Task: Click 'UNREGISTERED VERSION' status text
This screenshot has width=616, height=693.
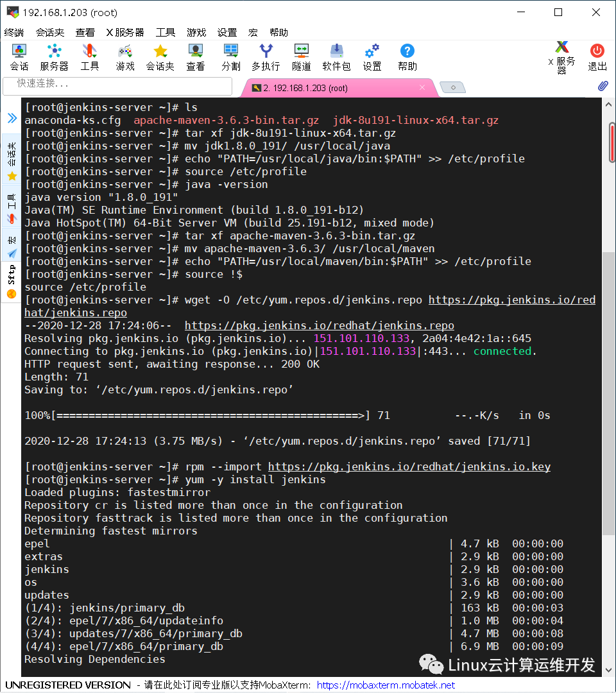Action: pos(68,685)
